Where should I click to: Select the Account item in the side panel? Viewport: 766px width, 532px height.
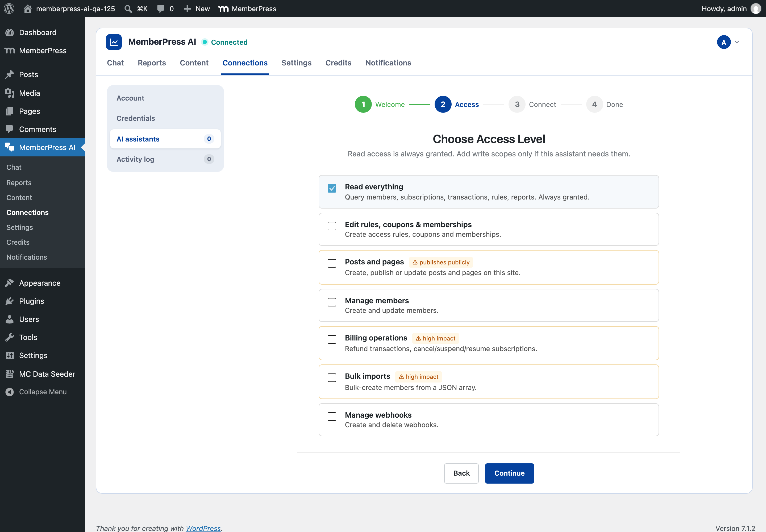(x=165, y=98)
